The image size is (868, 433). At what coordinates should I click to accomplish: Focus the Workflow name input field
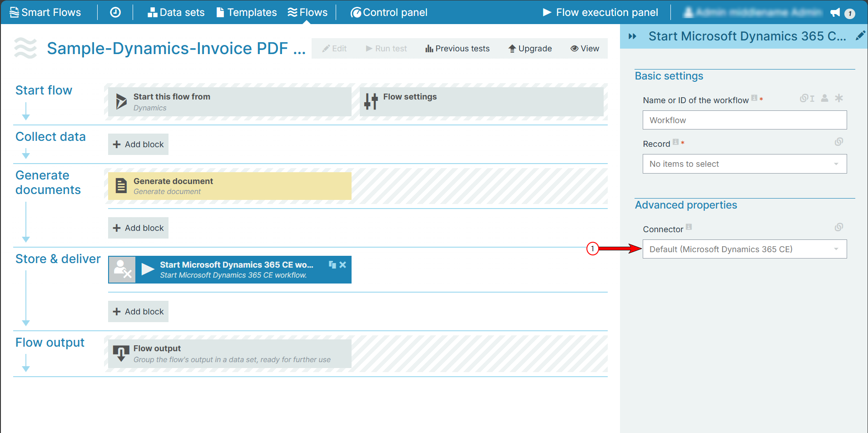point(745,120)
